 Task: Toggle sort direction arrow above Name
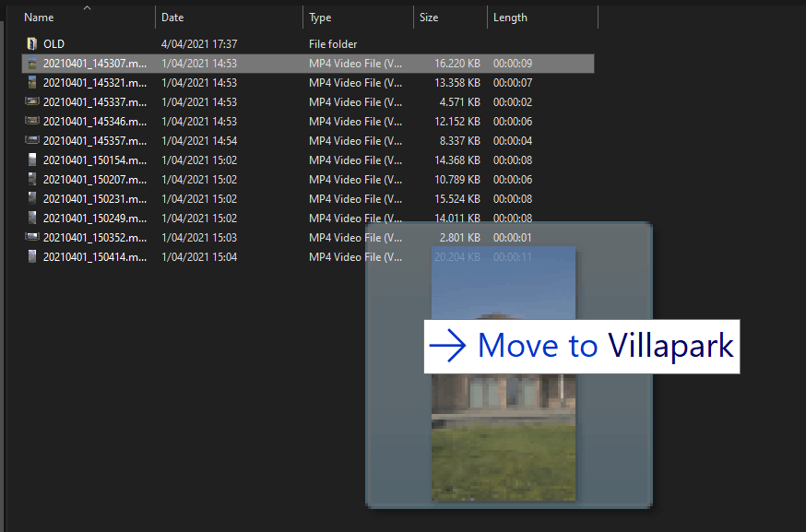pos(87,7)
